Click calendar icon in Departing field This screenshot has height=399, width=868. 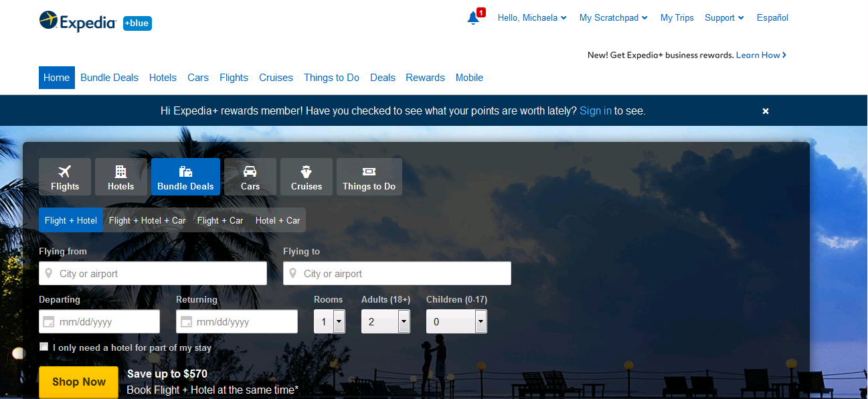pos(48,322)
